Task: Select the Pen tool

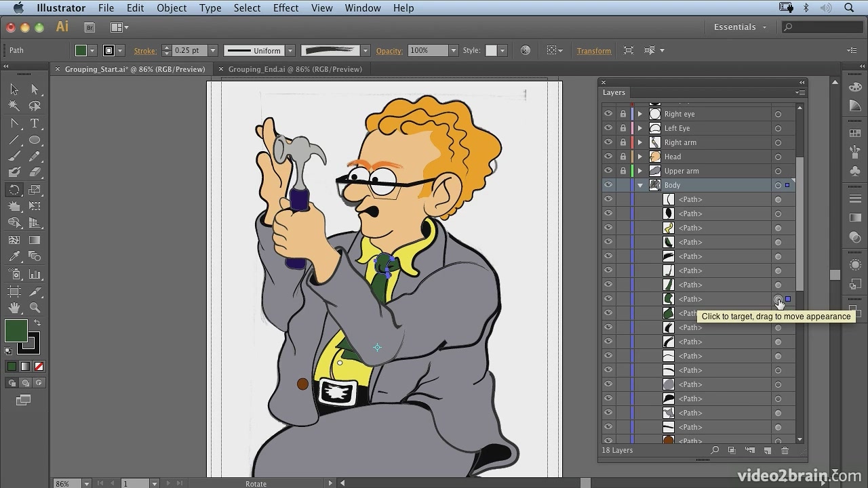Action: pyautogui.click(x=14, y=123)
